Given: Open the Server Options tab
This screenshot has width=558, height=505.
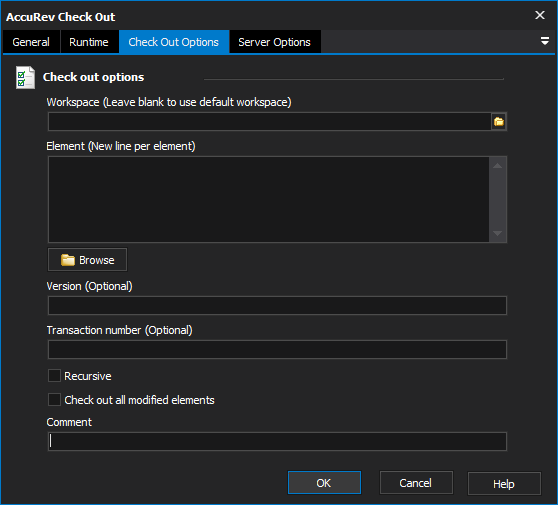Looking at the screenshot, I should (275, 42).
